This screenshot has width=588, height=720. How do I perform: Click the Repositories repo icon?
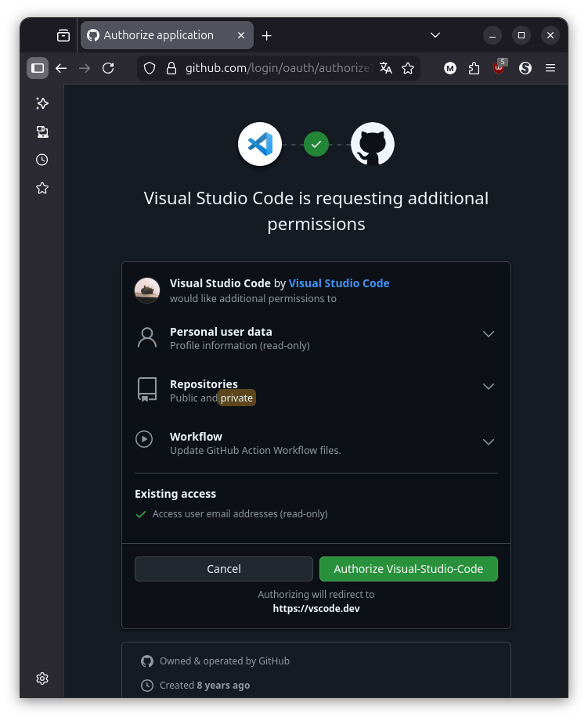coord(147,390)
